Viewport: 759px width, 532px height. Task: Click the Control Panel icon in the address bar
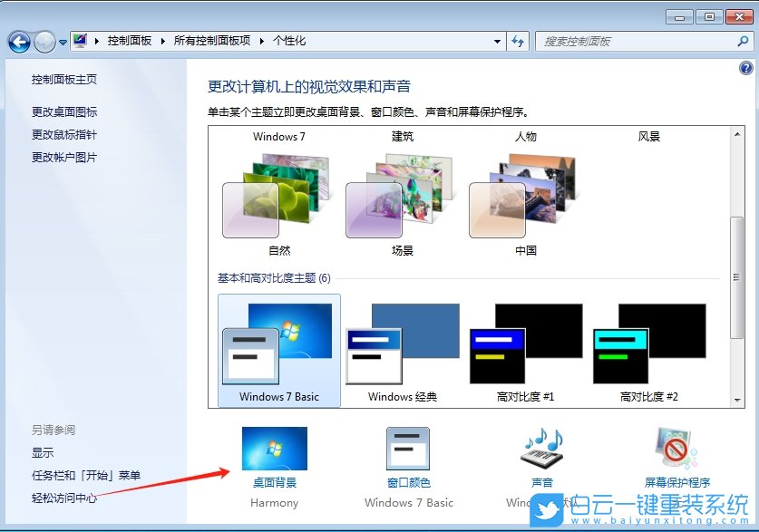(81, 41)
